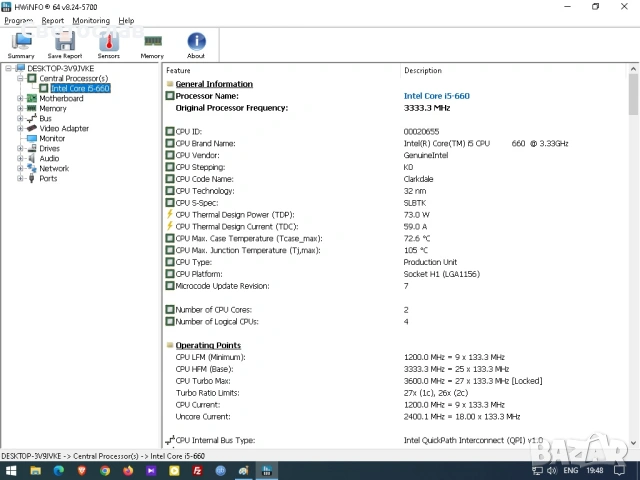
Task: Select the Ports tree node
Action: click(x=48, y=178)
